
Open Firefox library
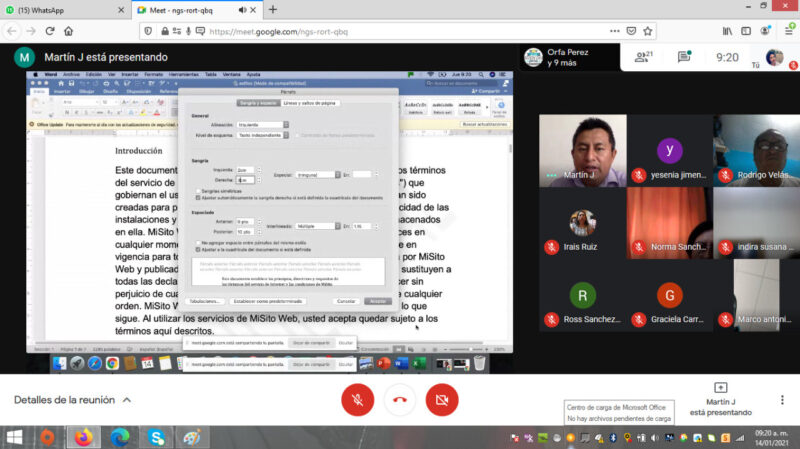[x=727, y=31]
